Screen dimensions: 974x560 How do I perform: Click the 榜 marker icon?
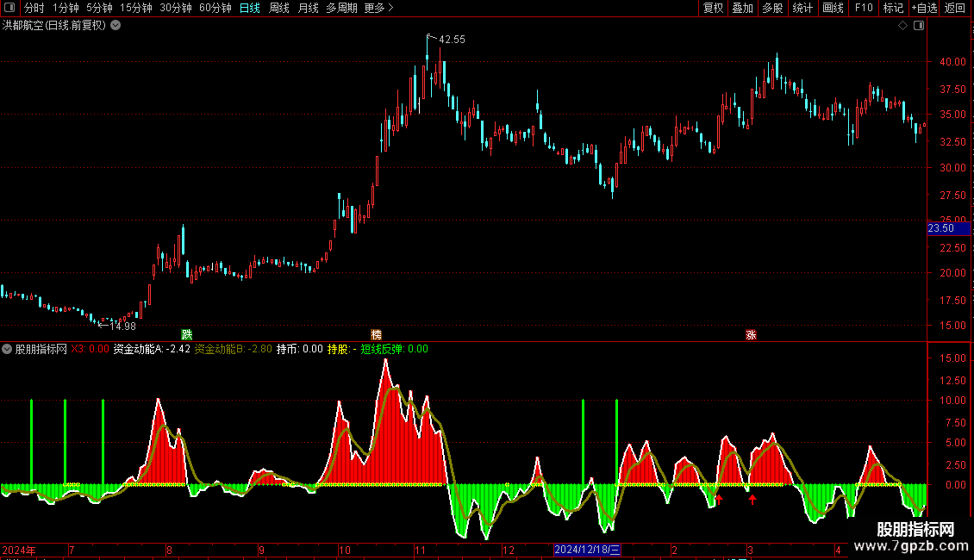[x=376, y=334]
